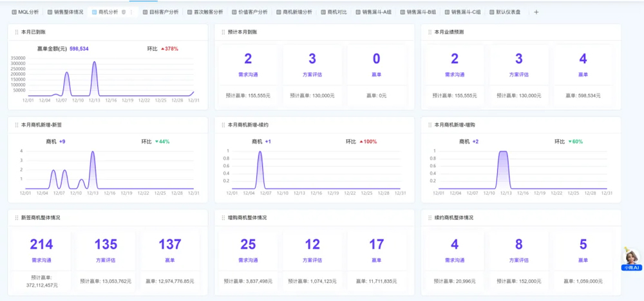Click drag handle of 续约商机整体情况 card

(x=430, y=218)
